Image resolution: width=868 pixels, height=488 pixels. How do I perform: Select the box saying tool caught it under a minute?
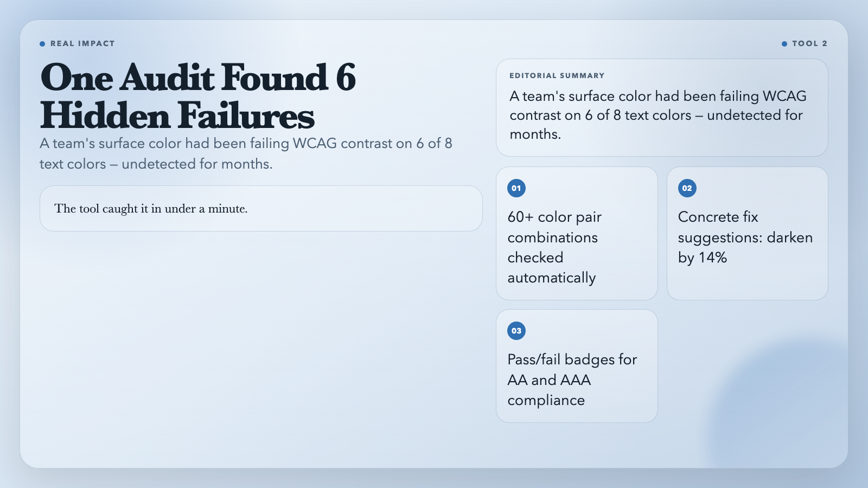[x=261, y=209]
